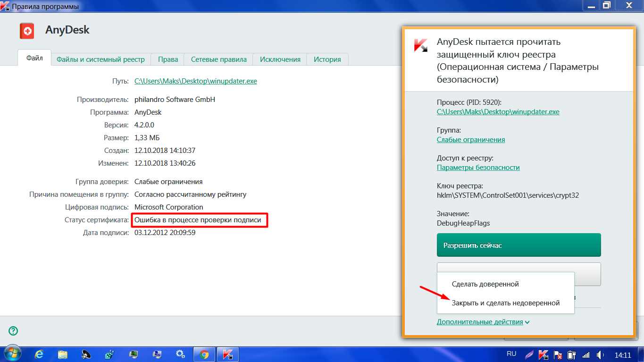This screenshot has height=362, width=644.
Task: Click the value name DebugHeapFlags
Action: [464, 223]
